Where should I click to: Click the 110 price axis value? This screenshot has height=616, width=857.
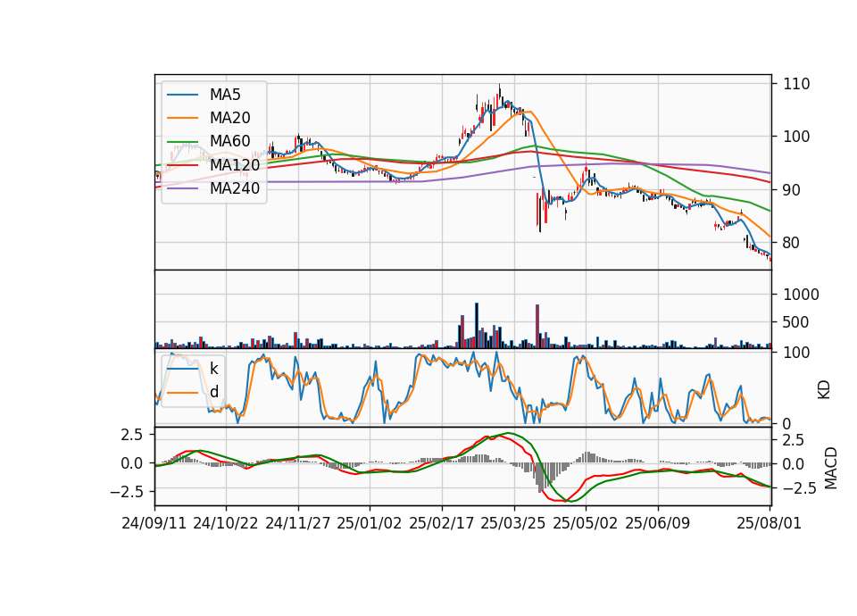click(797, 84)
